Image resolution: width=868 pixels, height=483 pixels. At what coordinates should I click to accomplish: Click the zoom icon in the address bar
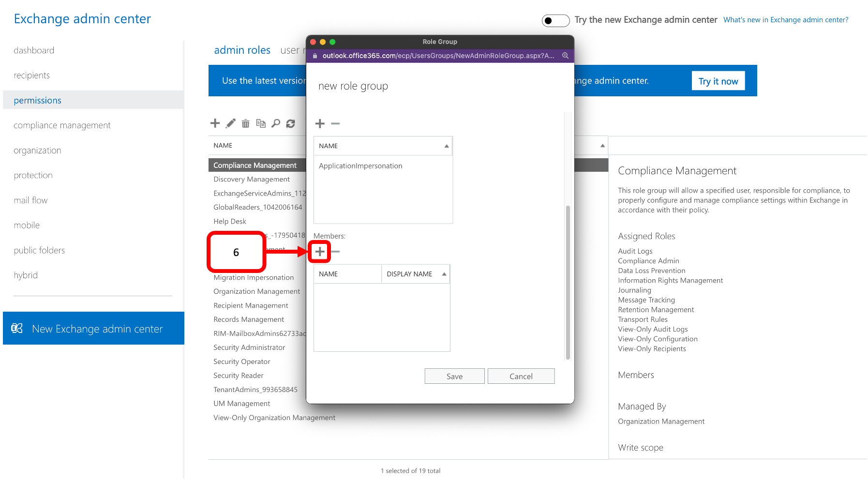click(x=565, y=56)
